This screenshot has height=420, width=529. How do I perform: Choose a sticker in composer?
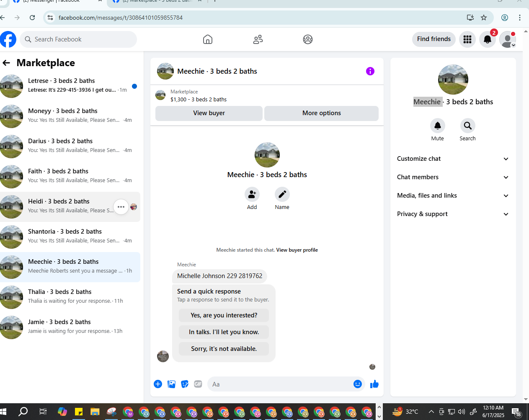(185, 384)
